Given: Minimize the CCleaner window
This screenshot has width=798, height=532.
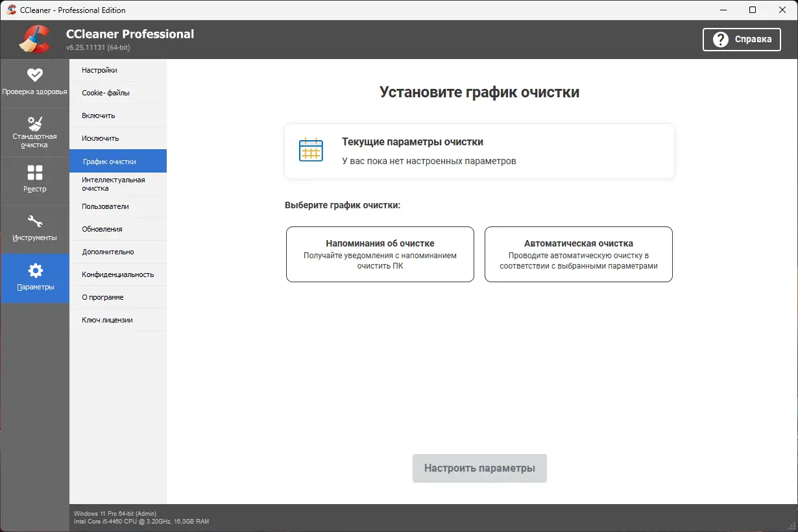Looking at the screenshot, I should click(x=723, y=10).
